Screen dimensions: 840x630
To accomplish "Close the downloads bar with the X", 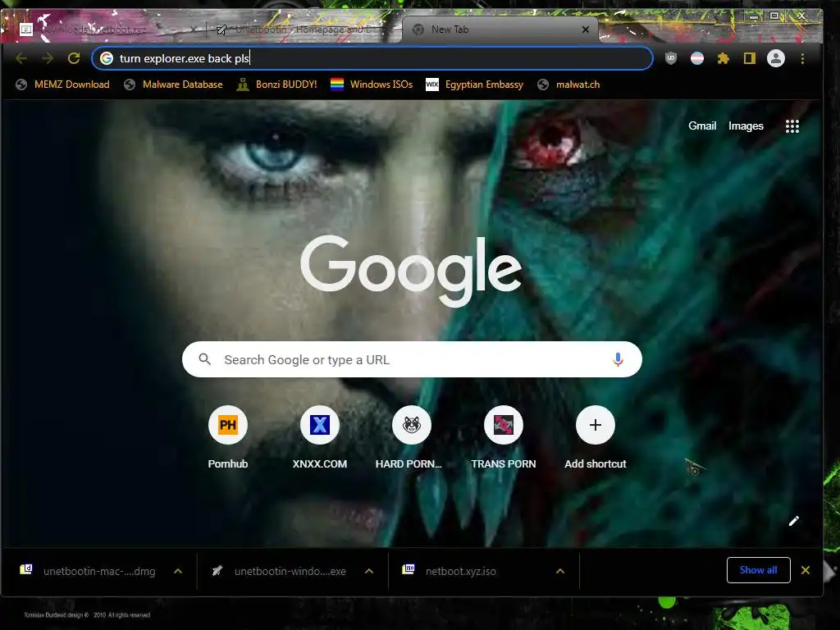I will (x=806, y=570).
